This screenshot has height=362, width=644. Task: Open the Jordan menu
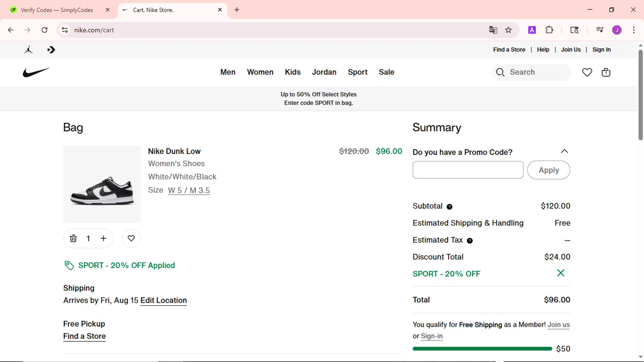tap(324, 72)
